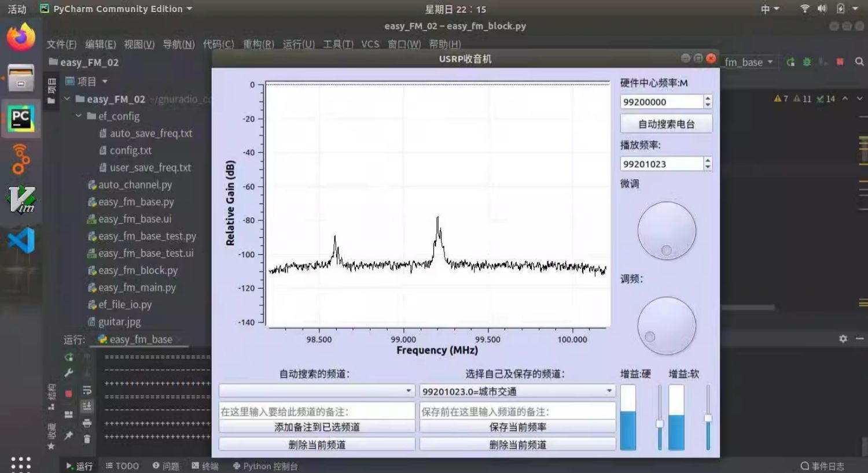
Task: Click the PyCharm icon in the dock
Action: point(21,119)
